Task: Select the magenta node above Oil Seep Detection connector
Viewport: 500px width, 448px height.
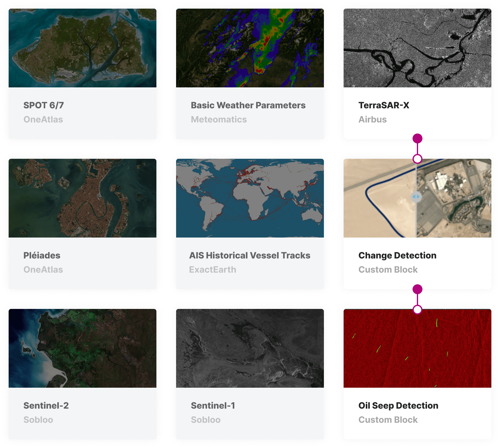Action: [417, 289]
